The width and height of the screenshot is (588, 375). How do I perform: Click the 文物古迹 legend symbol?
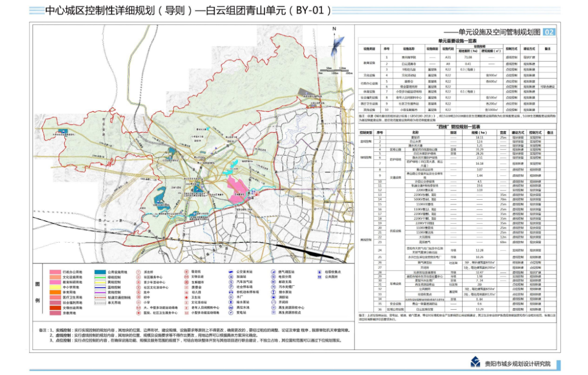(186, 276)
